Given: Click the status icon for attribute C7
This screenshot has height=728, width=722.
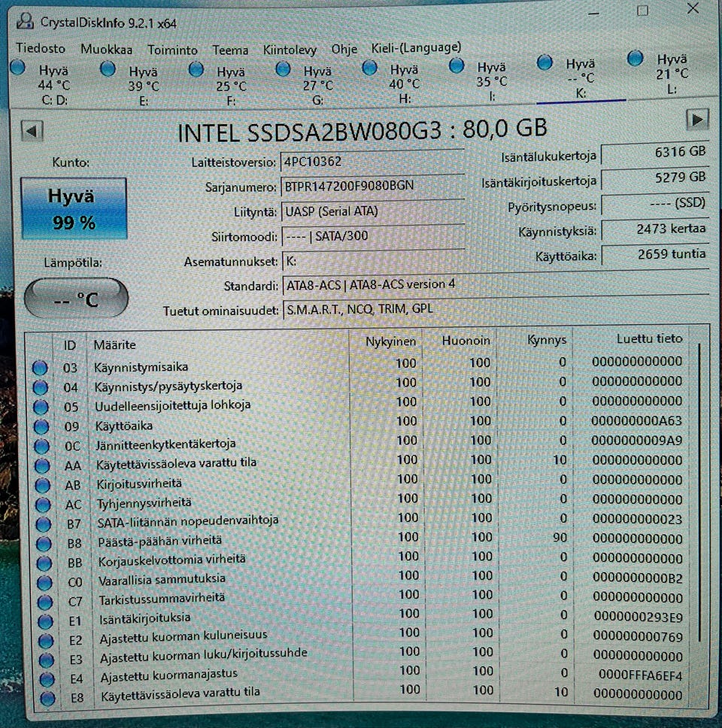Looking at the screenshot, I should point(46,602).
